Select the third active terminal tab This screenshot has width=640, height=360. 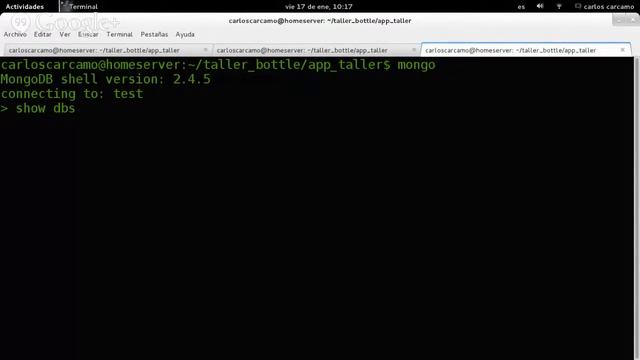526,50
